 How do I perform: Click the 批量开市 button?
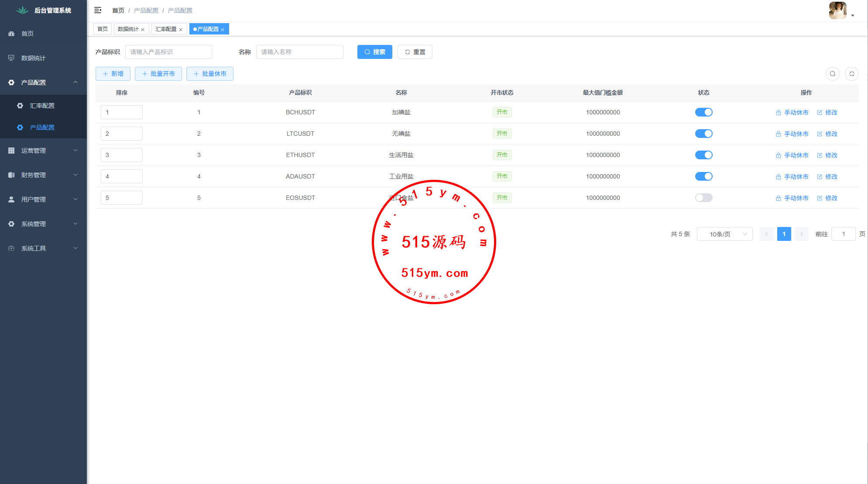tap(158, 74)
